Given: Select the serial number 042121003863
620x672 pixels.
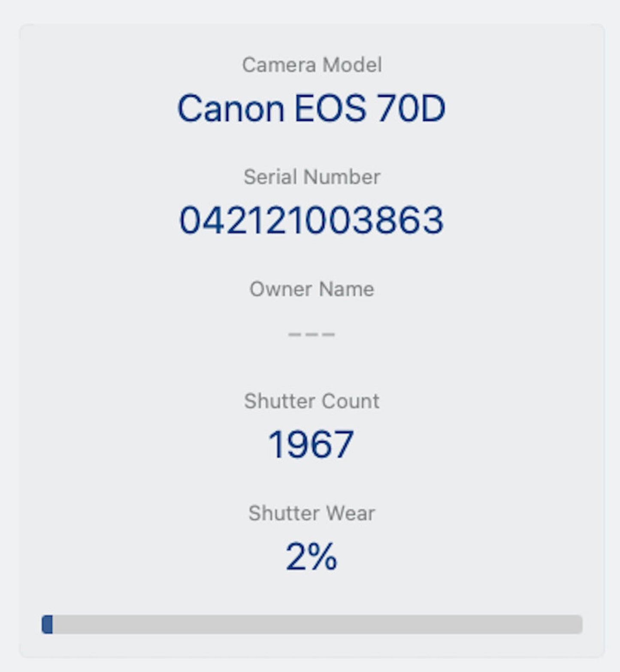Looking at the screenshot, I should pos(312,220).
